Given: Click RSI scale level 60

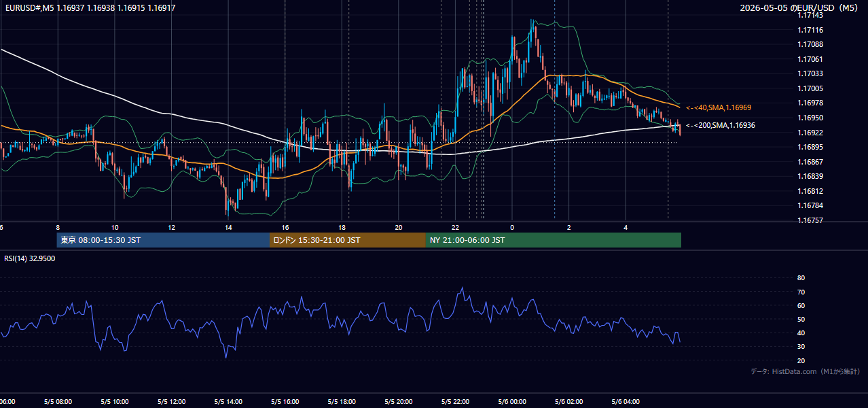Looking at the screenshot, I should [801, 305].
